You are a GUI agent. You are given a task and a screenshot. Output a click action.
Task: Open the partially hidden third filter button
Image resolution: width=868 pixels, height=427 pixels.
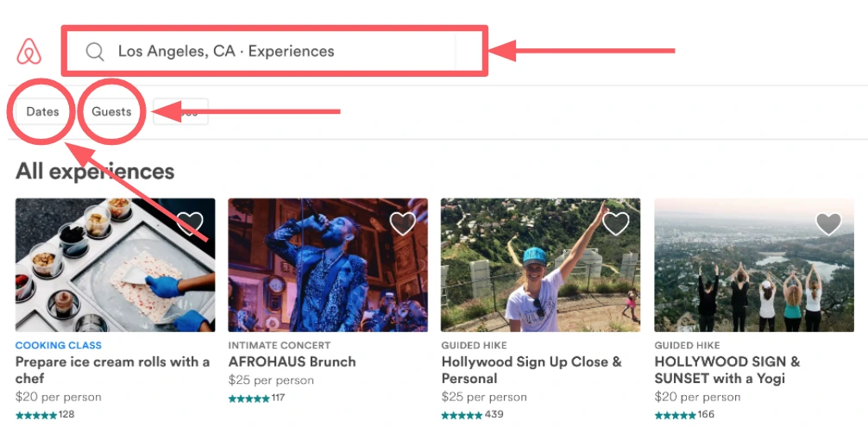180,112
